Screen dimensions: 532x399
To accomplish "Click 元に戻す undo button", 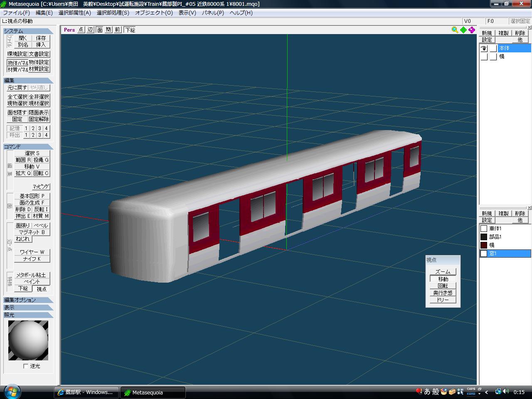I will (17, 88).
